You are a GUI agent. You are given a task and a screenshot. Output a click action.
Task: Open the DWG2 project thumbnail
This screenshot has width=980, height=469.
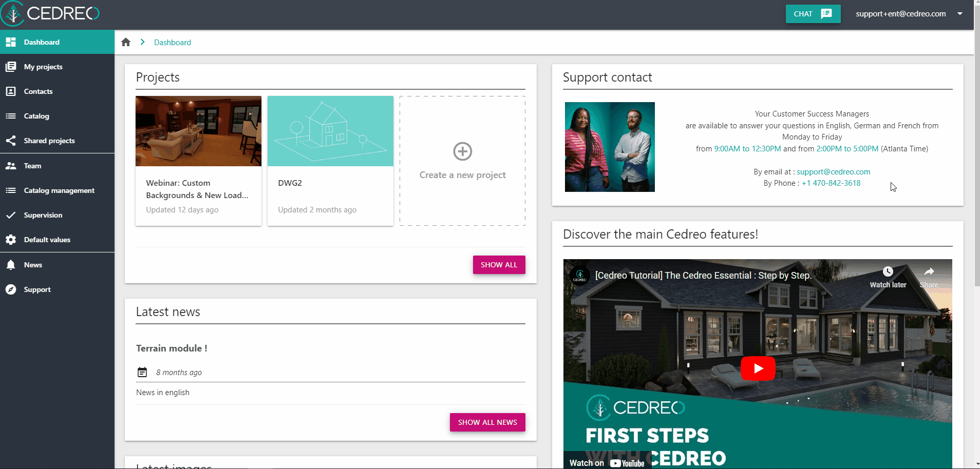[x=330, y=131]
